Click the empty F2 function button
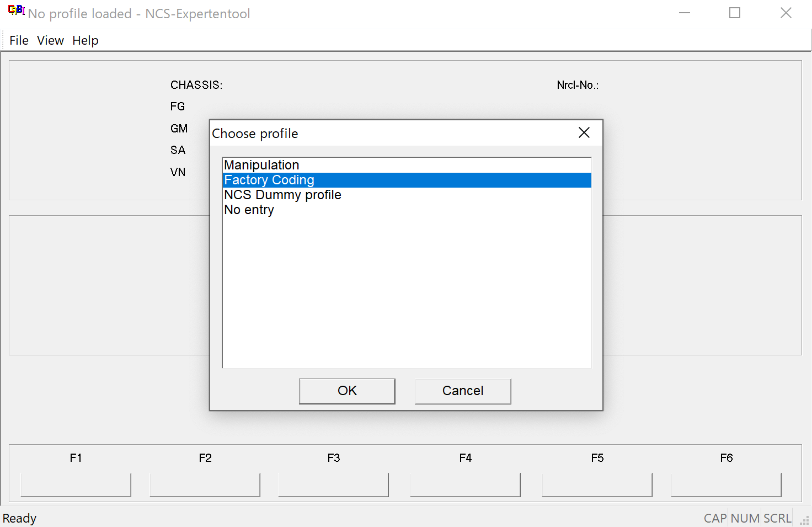 click(x=205, y=485)
